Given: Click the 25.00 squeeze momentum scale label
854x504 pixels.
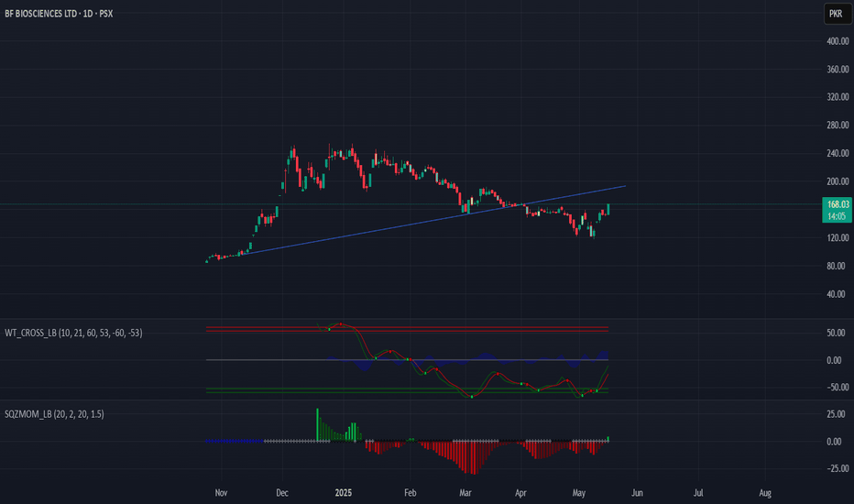Looking at the screenshot, I should pyautogui.click(x=837, y=414).
